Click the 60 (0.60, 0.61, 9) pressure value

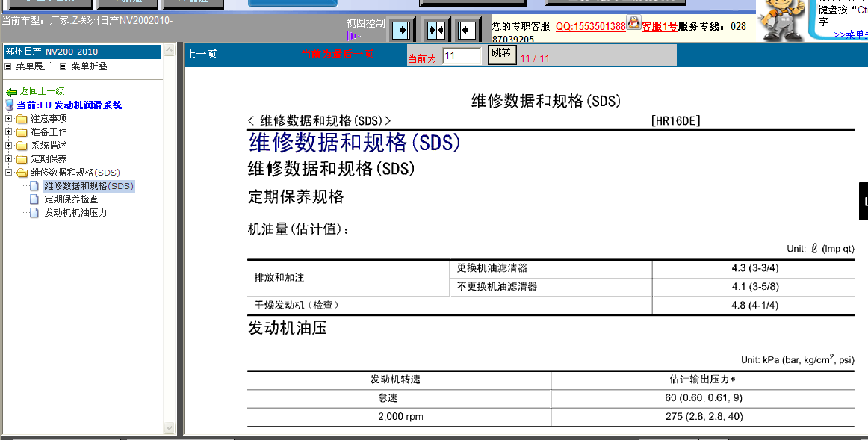(704, 398)
